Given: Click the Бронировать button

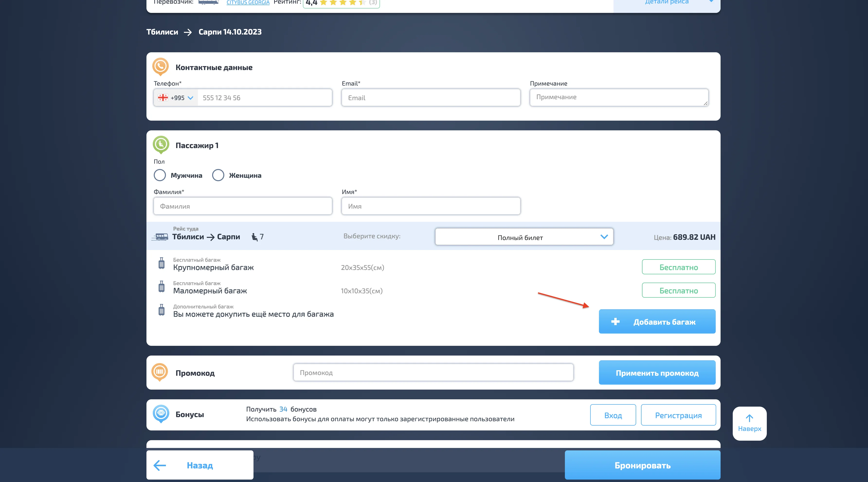Looking at the screenshot, I should coord(642,465).
